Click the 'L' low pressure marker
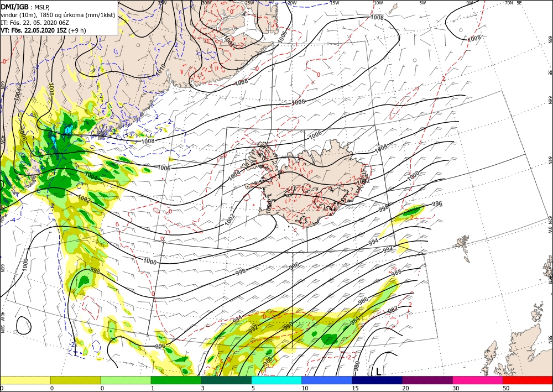This screenshot has width=553, height=392. tap(378, 372)
